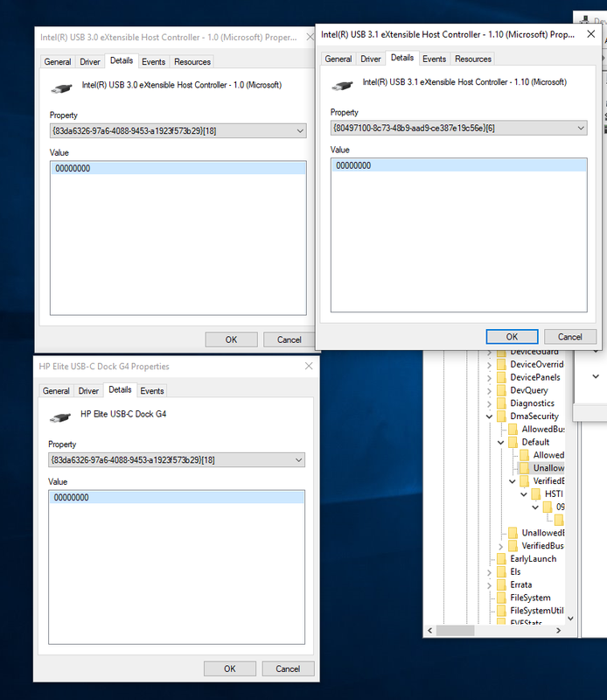607x700 pixels.
Task: Expand the Diagnostics registry key
Action: 489,403
